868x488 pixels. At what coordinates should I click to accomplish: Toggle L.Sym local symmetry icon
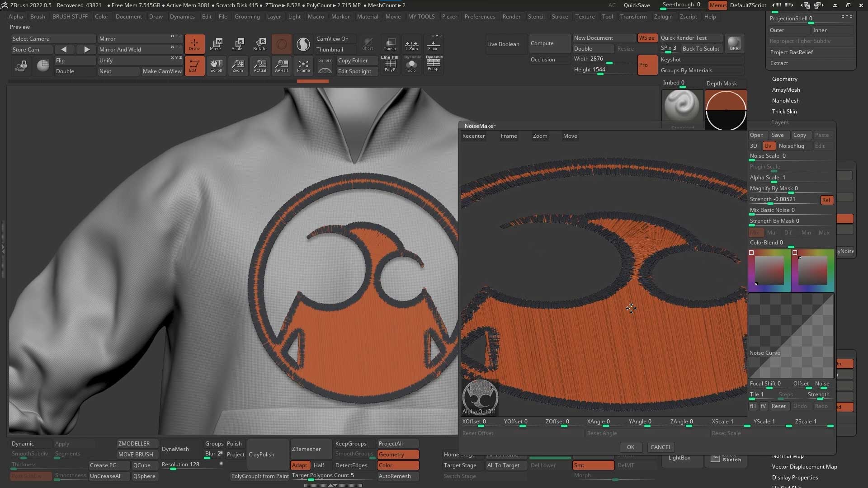411,44
